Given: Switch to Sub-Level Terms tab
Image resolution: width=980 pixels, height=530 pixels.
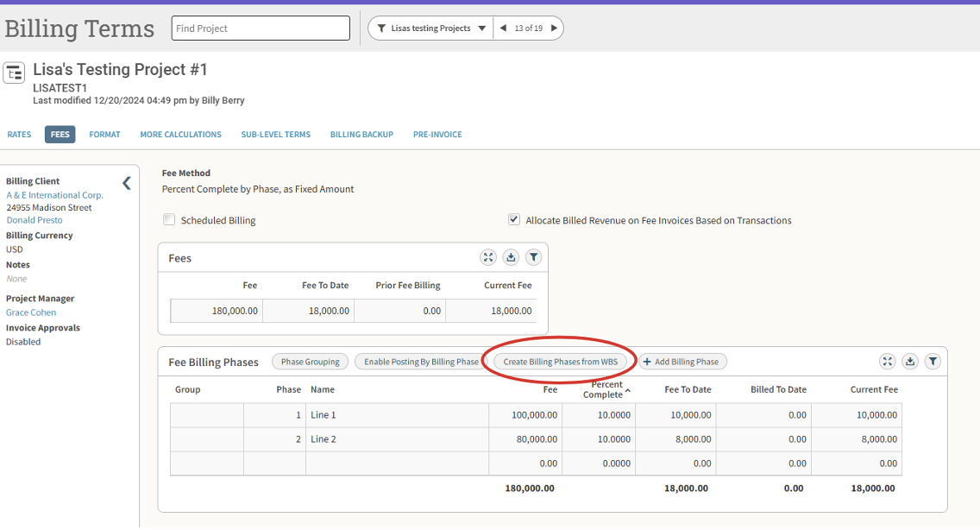Looking at the screenshot, I should point(276,135).
